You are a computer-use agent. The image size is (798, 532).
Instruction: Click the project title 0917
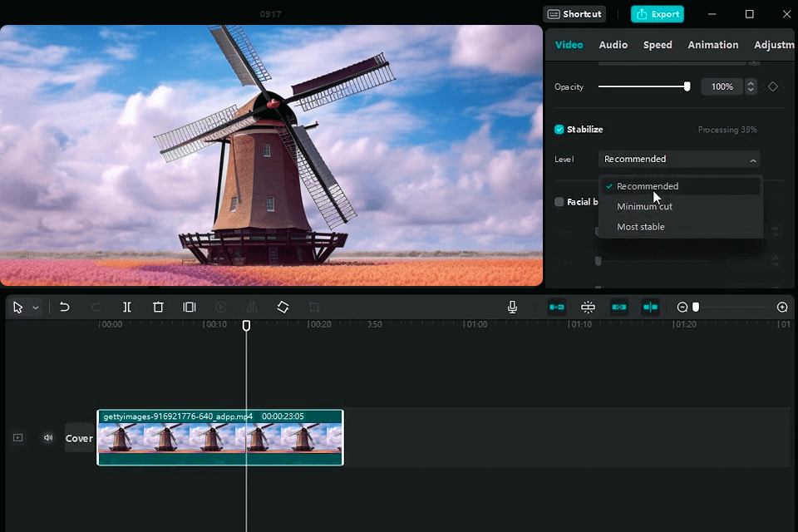pyautogui.click(x=270, y=14)
